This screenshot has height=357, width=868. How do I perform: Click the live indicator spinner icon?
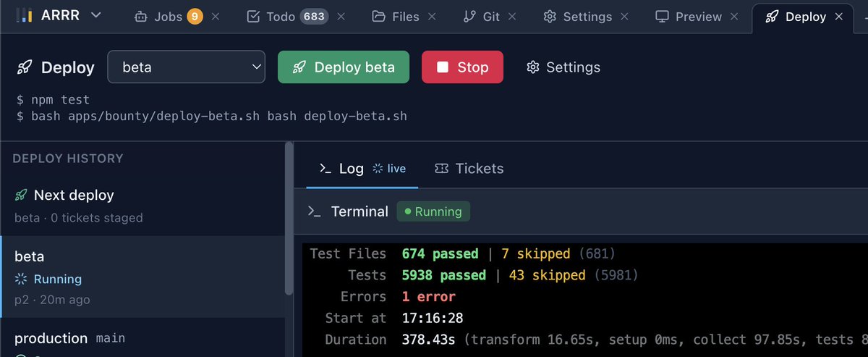(378, 169)
